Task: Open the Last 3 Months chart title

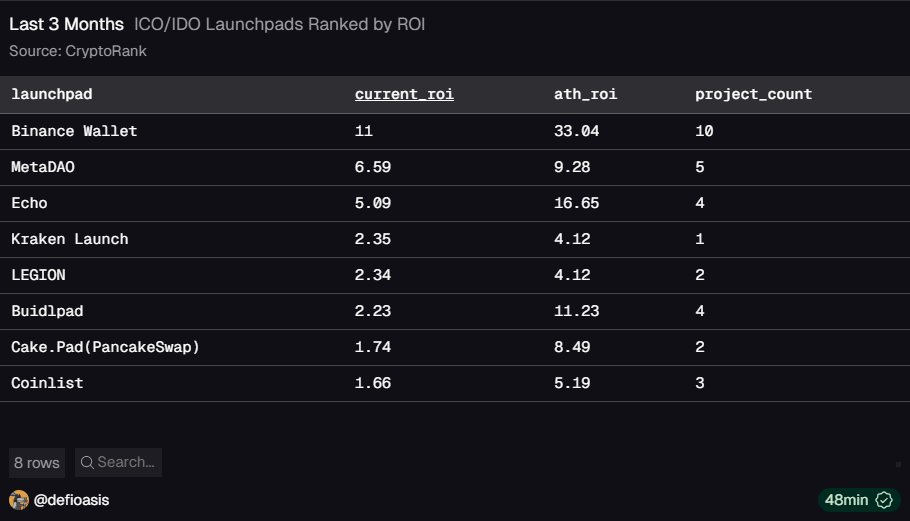Action: tap(66, 24)
